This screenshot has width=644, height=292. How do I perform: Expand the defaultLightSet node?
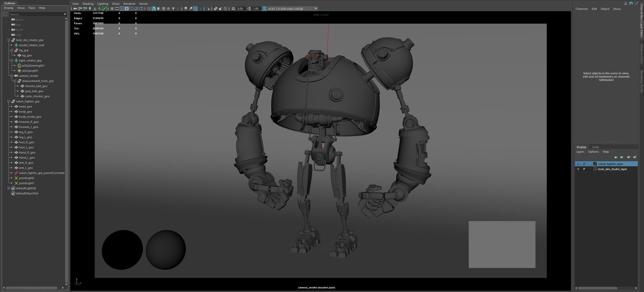9,188
